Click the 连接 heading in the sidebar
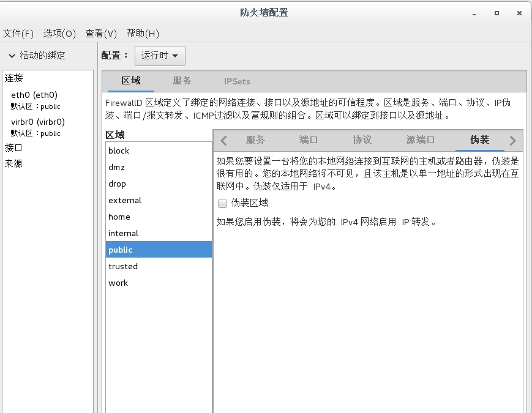 tap(14, 78)
